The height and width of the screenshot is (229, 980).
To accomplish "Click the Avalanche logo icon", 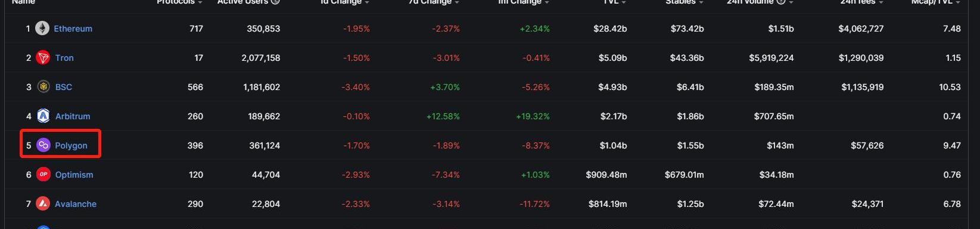I will [43, 203].
